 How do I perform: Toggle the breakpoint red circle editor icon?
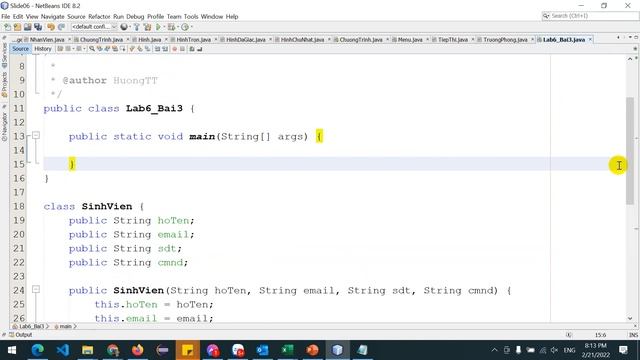[174, 49]
